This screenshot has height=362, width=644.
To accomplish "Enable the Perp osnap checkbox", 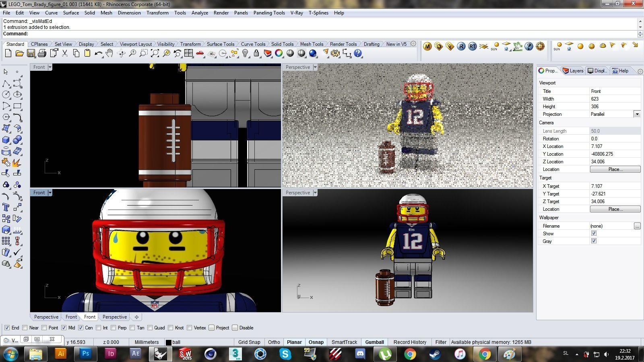I will click(114, 328).
